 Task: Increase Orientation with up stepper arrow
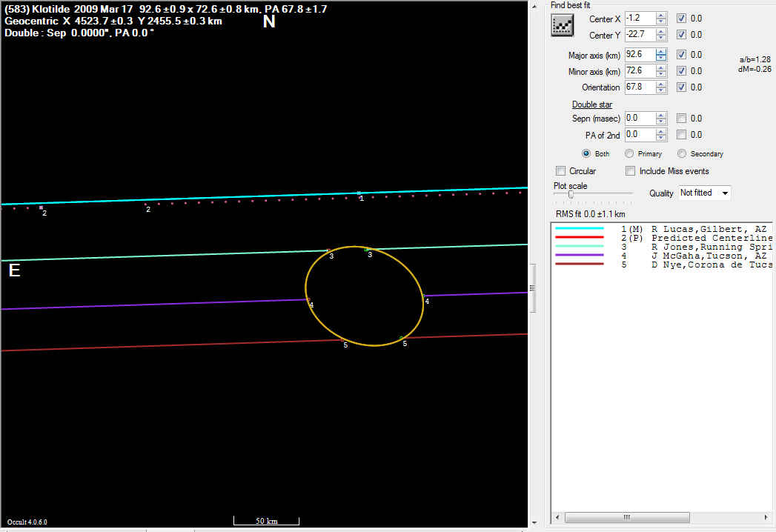[661, 84]
